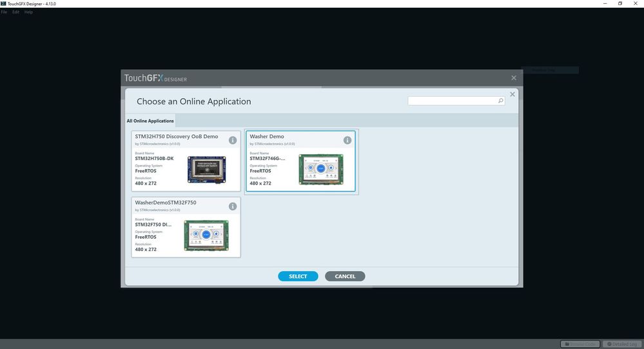Click the TouchGFX app icon in title bar
644x349 pixels.
click(3, 3)
